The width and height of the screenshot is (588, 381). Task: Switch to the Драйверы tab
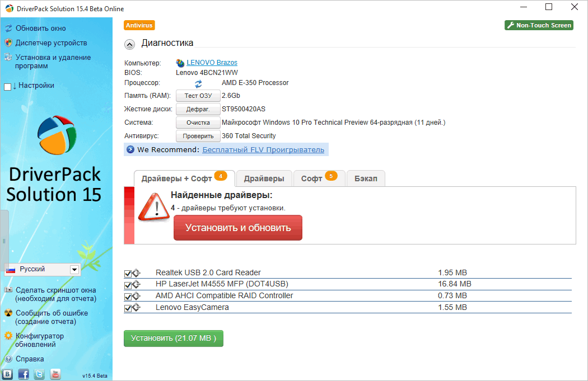click(x=264, y=178)
